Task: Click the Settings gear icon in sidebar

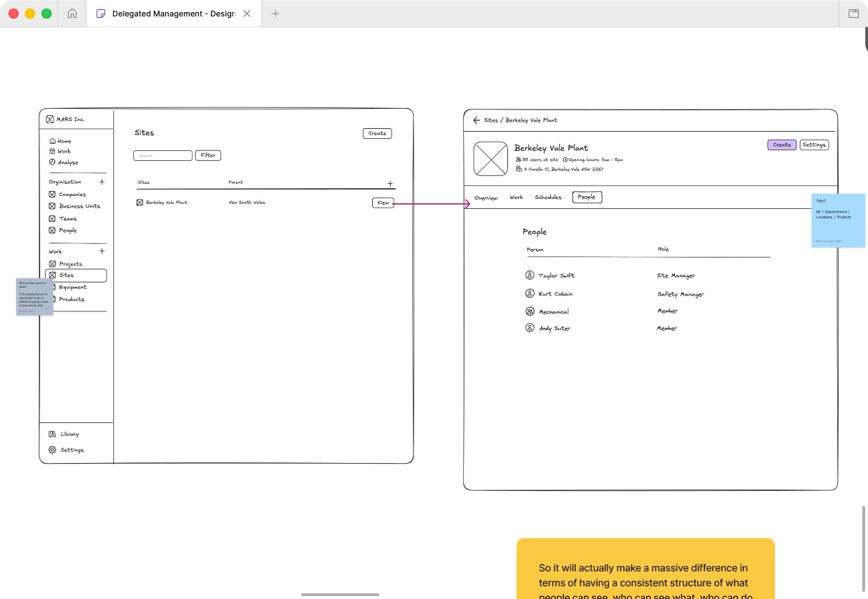Action: (52, 450)
